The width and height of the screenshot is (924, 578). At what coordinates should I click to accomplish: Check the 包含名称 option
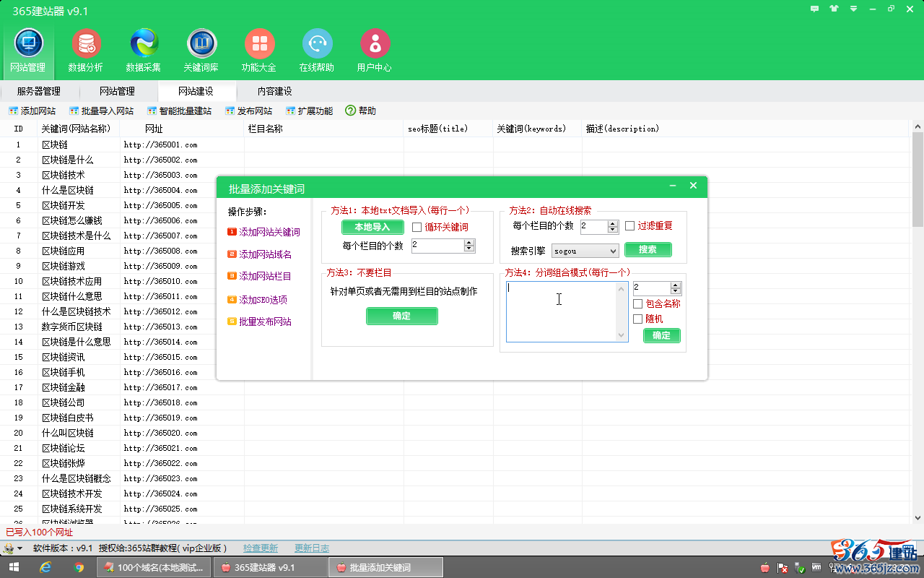[637, 304]
